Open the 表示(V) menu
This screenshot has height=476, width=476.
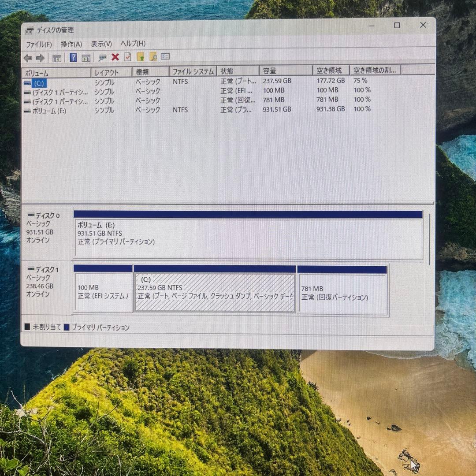(101, 44)
